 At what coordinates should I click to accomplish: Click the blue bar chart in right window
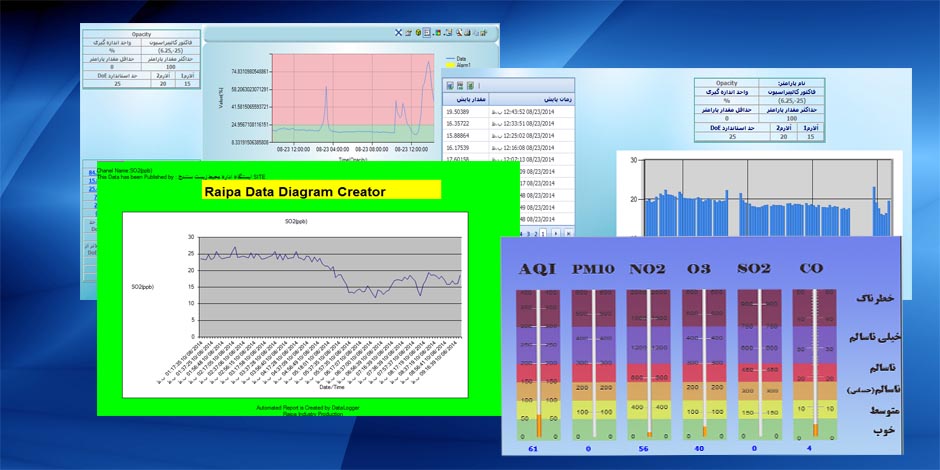click(767, 198)
